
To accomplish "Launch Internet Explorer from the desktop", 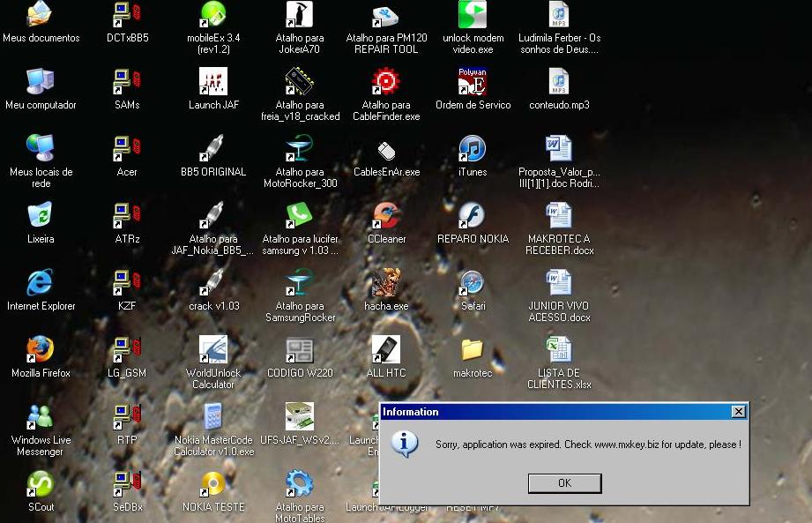I will 41,282.
